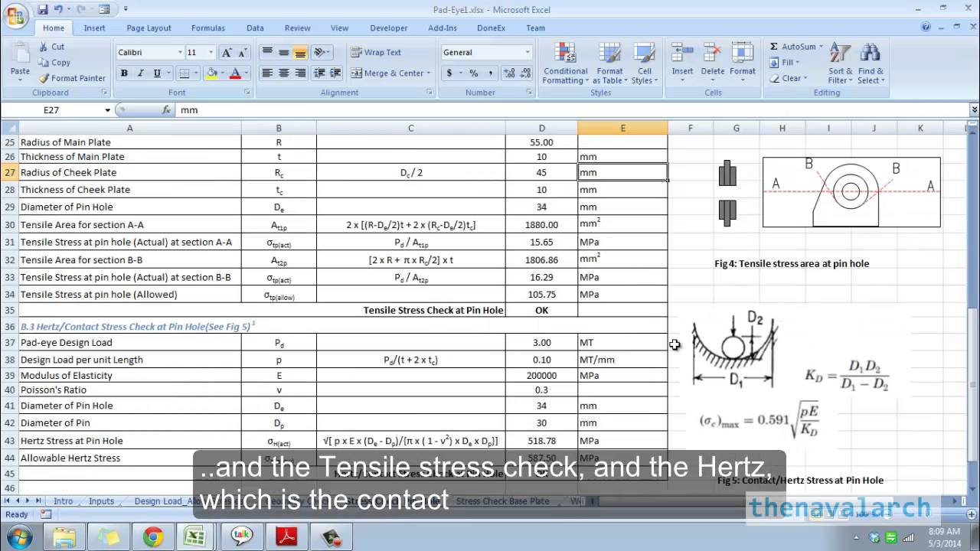This screenshot has height=551, width=980.
Task: Expand the General number format dropdown
Action: tap(527, 53)
